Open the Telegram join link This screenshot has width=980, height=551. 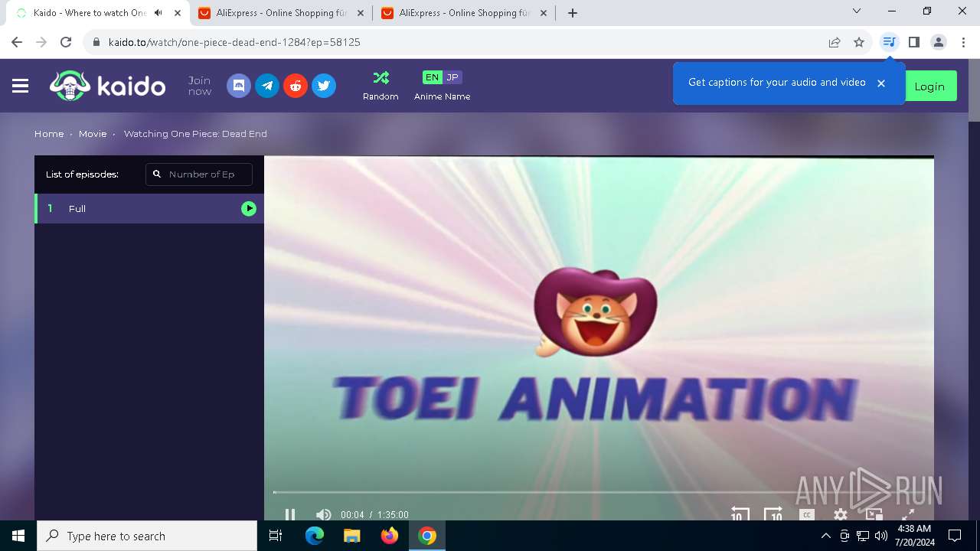(267, 86)
